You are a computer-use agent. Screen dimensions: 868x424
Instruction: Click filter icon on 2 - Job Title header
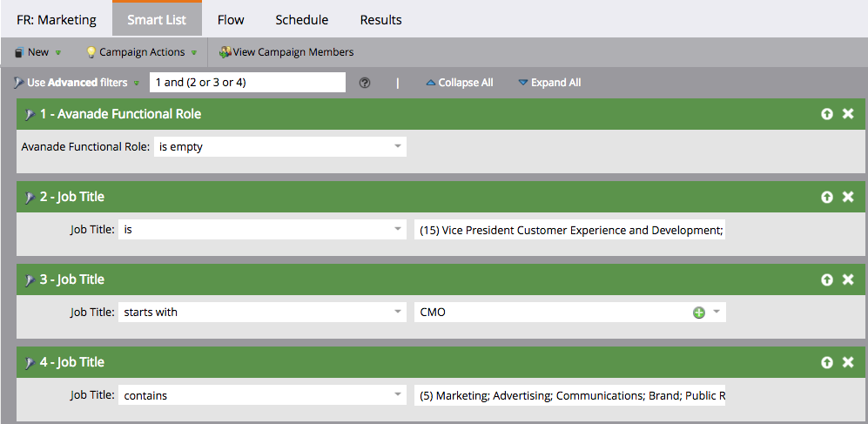click(30, 197)
